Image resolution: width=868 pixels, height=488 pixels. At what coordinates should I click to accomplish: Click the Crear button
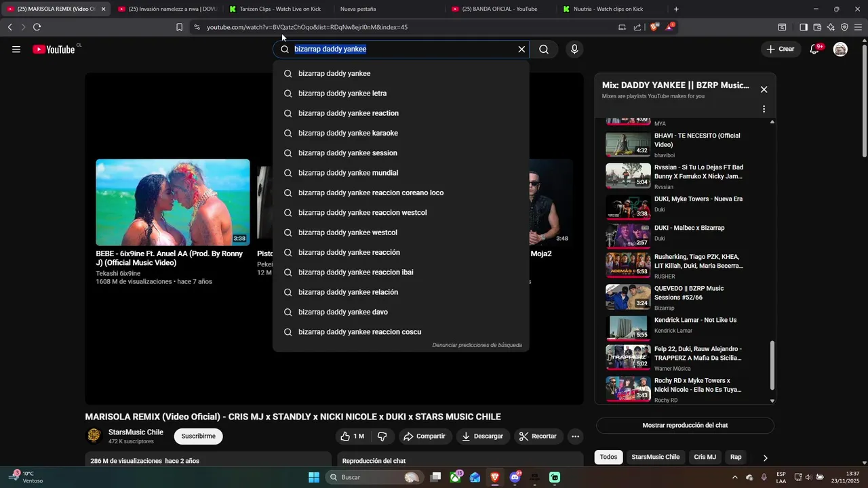pyautogui.click(x=780, y=49)
